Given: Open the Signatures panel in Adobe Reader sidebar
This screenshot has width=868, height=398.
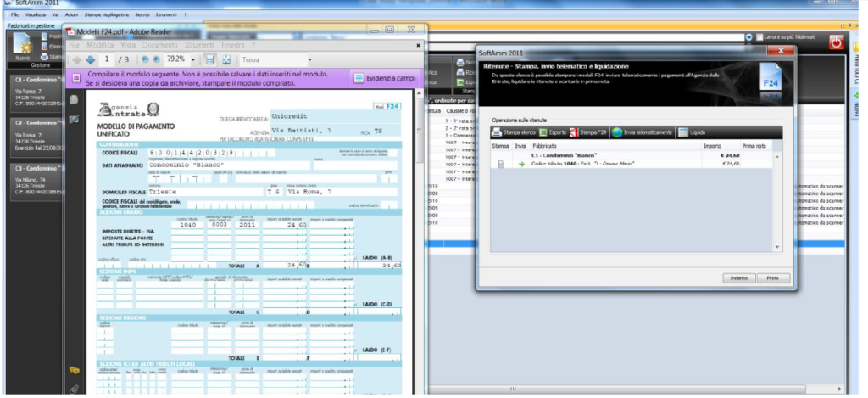Looking at the screenshot, I should point(74,119).
